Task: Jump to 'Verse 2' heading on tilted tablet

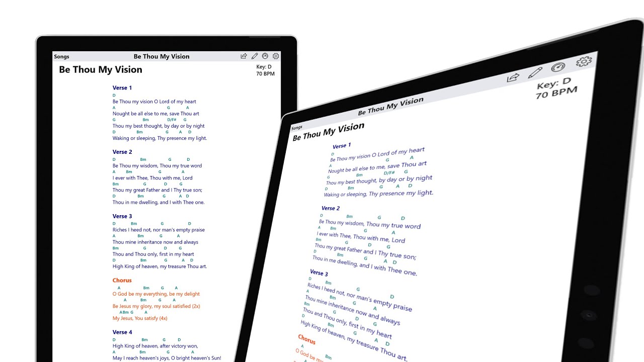Action: pyautogui.click(x=331, y=208)
